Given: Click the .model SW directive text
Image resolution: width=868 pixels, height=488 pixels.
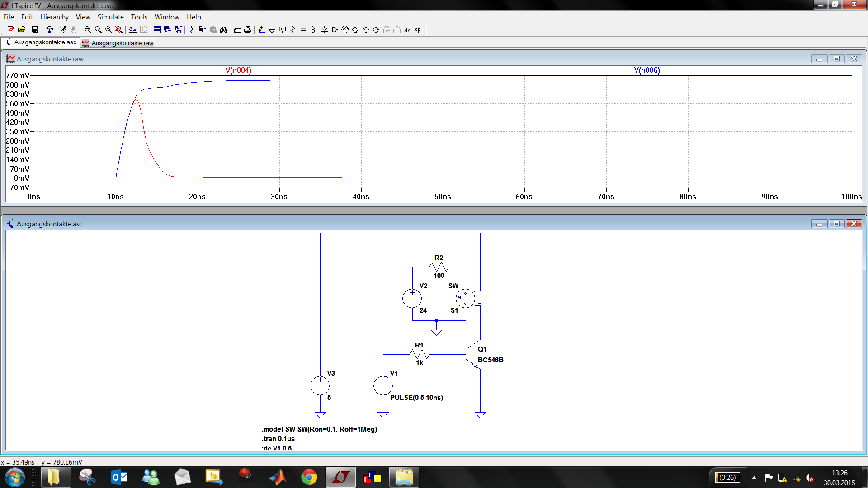Looking at the screenshot, I should [319, 429].
